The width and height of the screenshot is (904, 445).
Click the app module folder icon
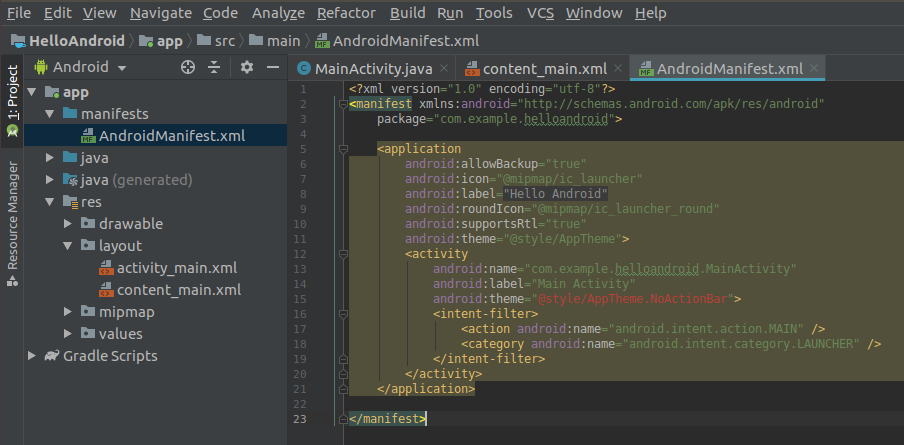(52, 92)
